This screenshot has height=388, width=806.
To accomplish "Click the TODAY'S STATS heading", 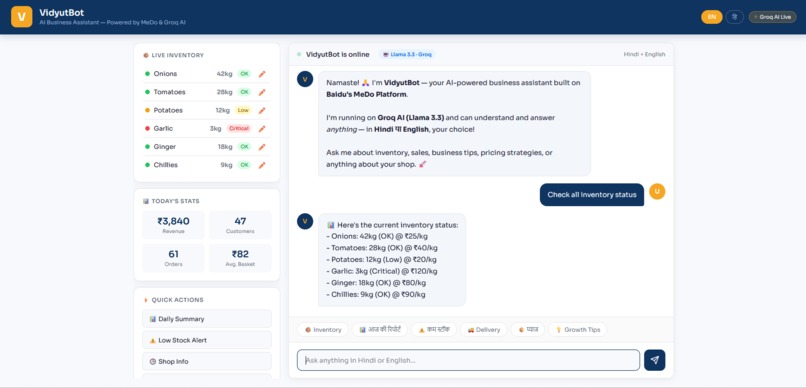I will [175, 201].
